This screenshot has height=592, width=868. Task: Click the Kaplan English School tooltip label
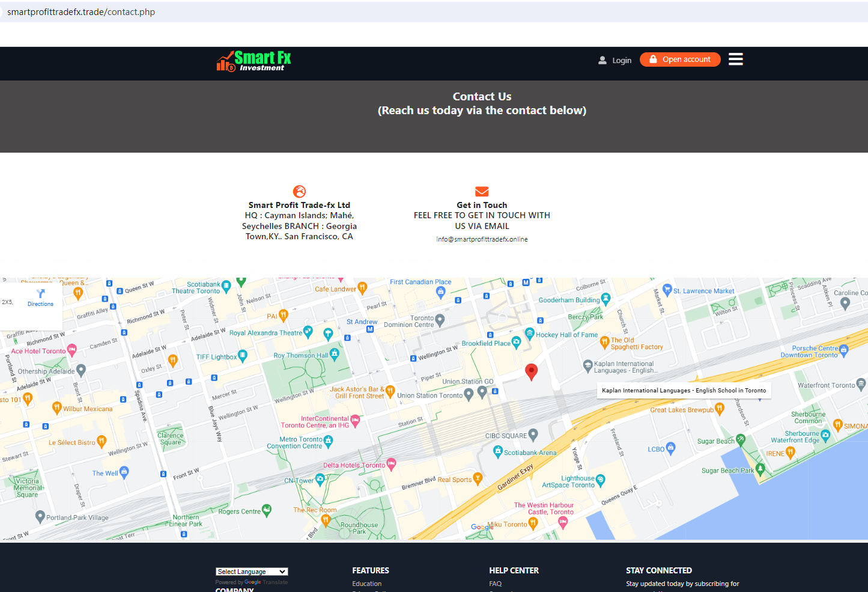(684, 390)
